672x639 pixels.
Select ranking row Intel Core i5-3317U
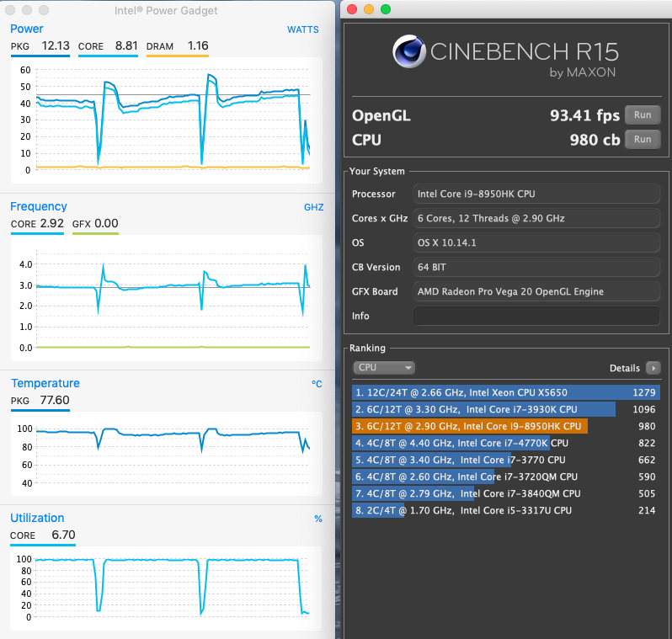[x=506, y=510]
